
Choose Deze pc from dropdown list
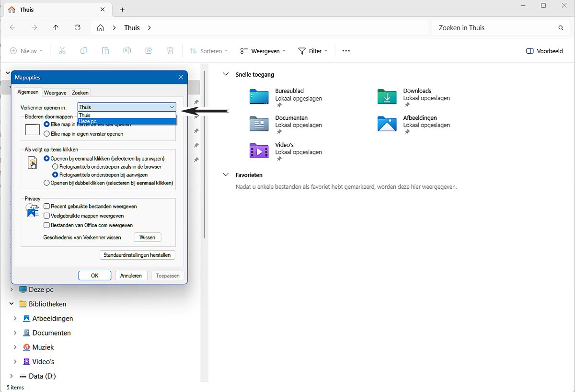127,121
